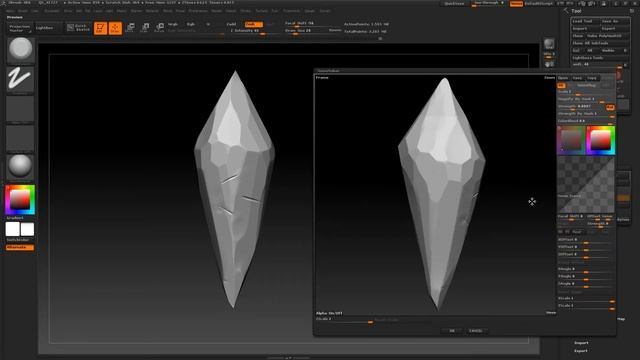Select the Rotate transform icon
640x360 pixels.
[x=160, y=28]
